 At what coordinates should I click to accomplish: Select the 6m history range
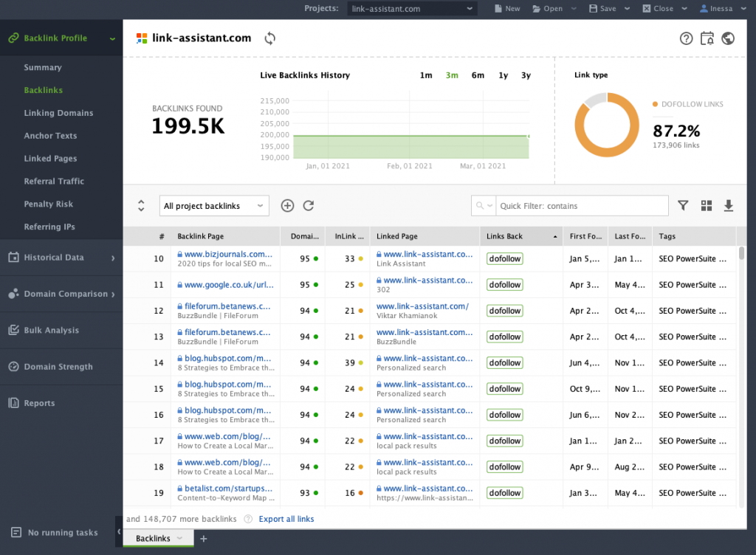coord(478,75)
